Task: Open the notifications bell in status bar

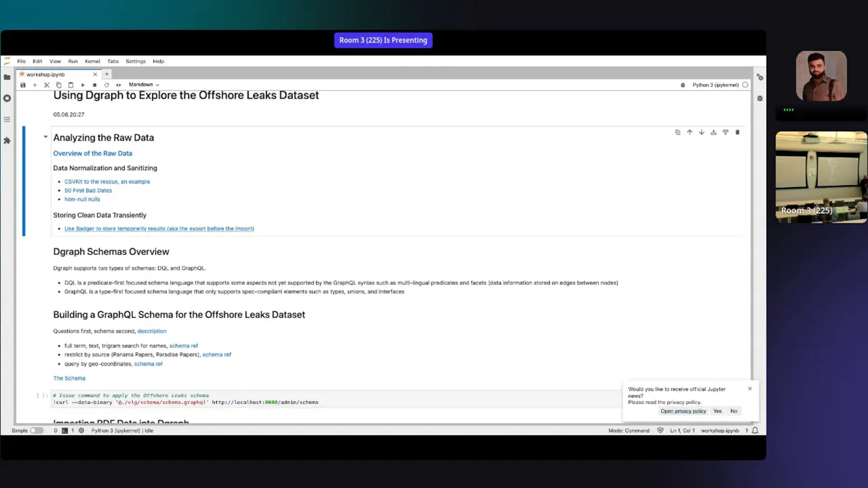Action: pos(755,430)
